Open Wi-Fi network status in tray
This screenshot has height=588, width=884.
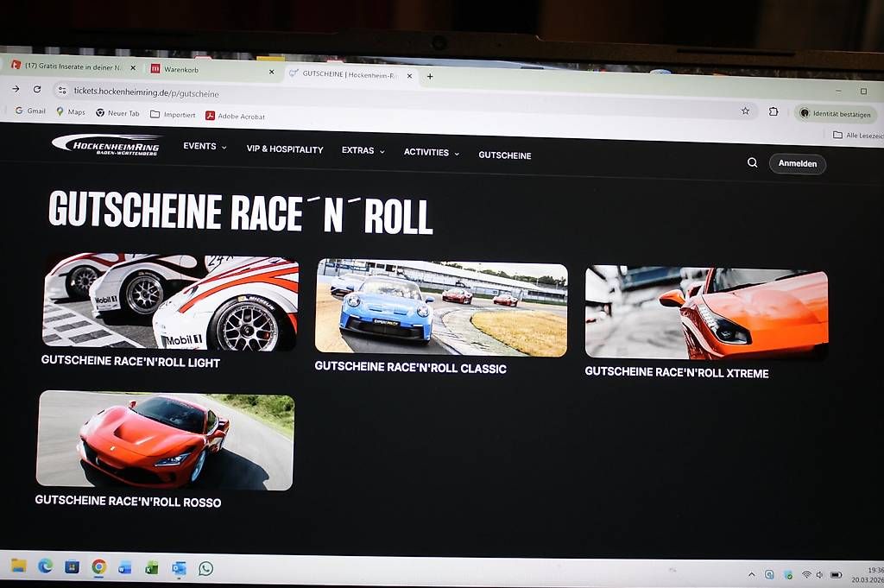[806, 574]
